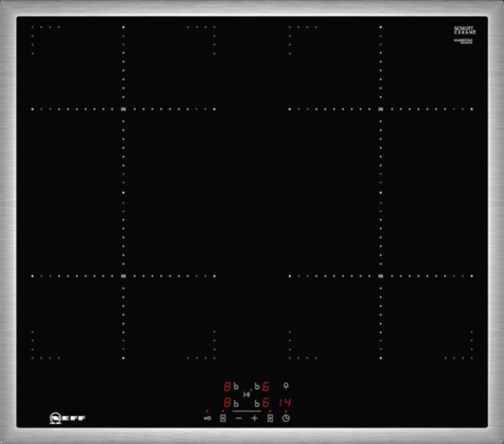Image resolution: width=504 pixels, height=444 pixels.
Task: Select the upper red 6 zone display
Action: (x=265, y=387)
